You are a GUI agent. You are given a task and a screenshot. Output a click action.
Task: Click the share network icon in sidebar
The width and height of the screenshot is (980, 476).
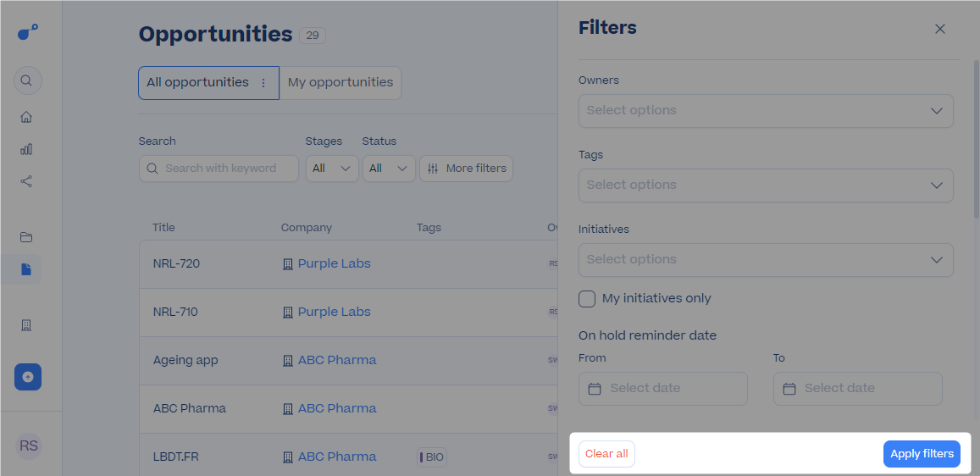(x=26, y=181)
